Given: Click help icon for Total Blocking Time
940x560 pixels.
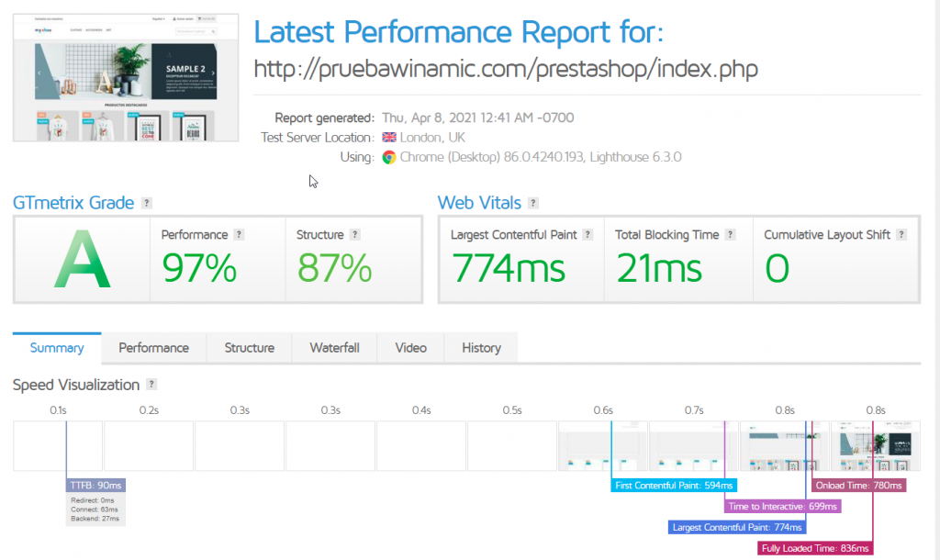Looking at the screenshot, I should 731,235.
